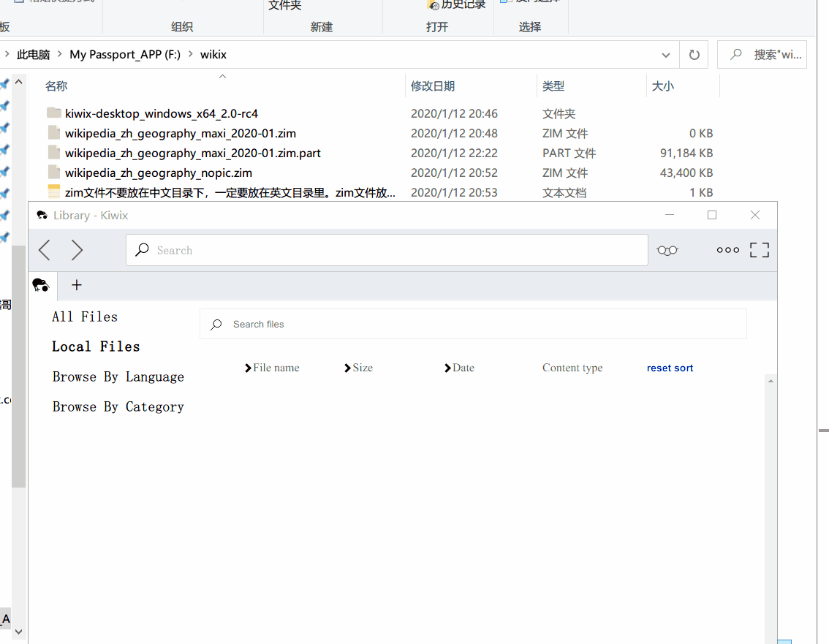829x644 pixels.
Task: Click the reset sort link
Action: (x=670, y=368)
